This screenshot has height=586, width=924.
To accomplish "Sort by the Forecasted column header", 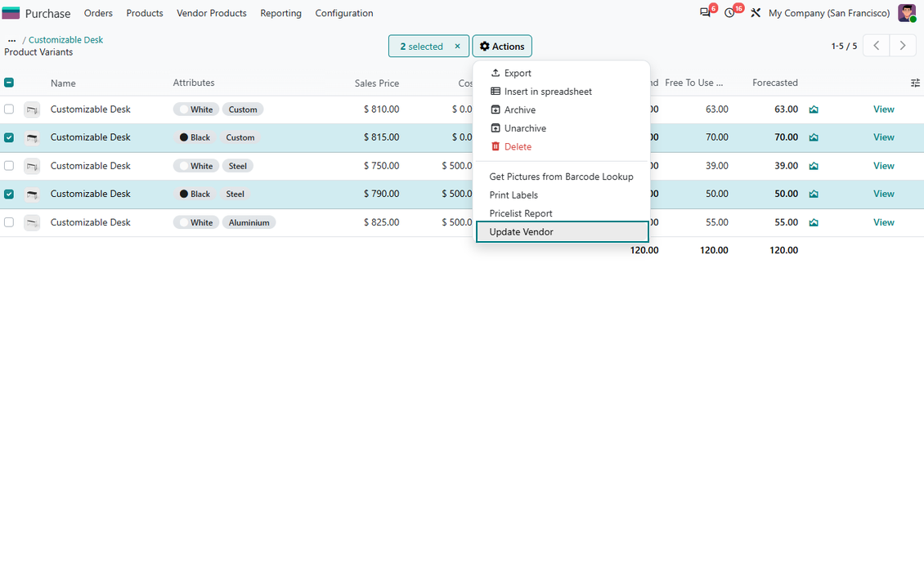I will (x=775, y=83).
